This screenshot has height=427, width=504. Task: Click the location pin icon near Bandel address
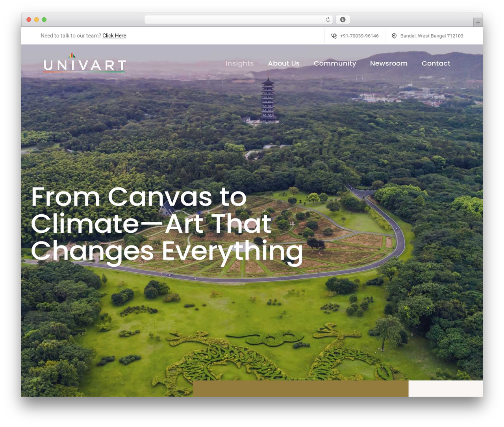[x=394, y=36]
